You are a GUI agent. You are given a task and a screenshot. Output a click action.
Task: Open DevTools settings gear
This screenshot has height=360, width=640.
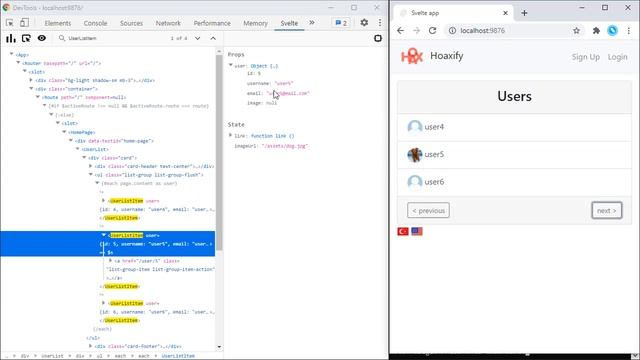(364, 23)
